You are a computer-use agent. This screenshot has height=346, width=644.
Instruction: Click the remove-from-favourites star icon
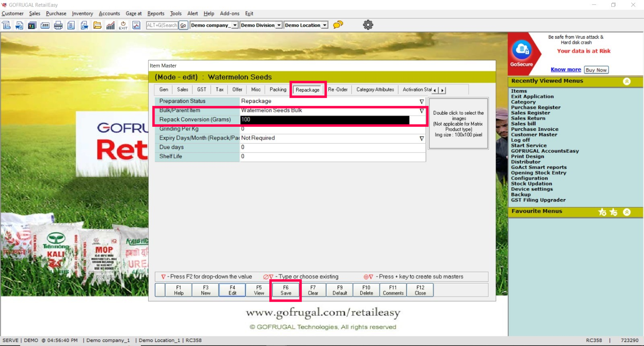point(613,212)
